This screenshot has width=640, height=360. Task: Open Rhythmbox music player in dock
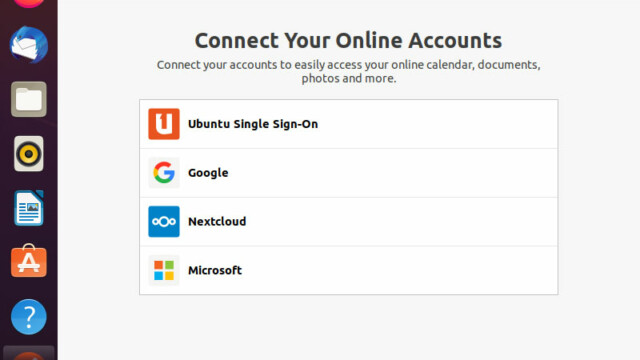(29, 153)
